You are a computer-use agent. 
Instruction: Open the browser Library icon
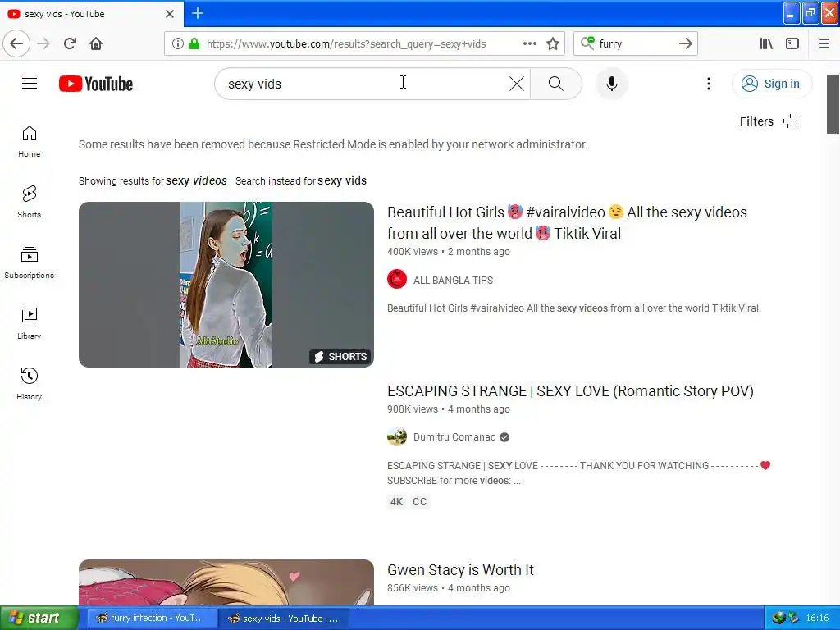pos(766,43)
